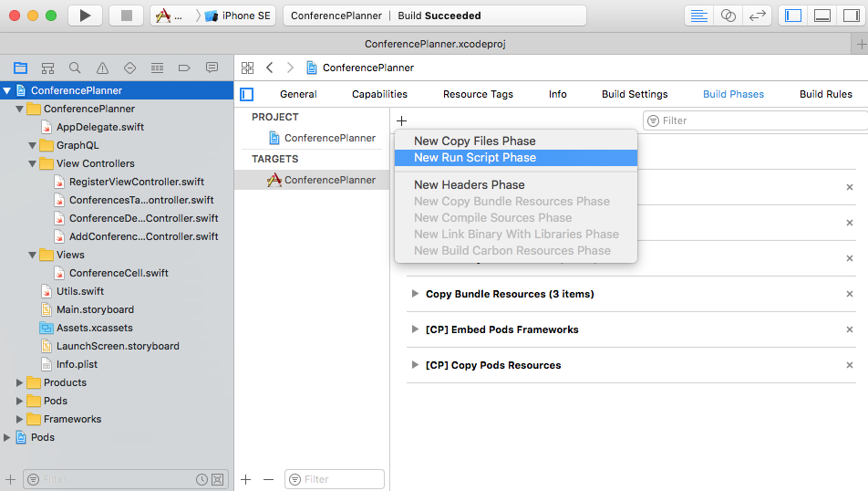Image resolution: width=868 pixels, height=491 pixels.
Task: Show the standard editor
Action: click(x=699, y=16)
